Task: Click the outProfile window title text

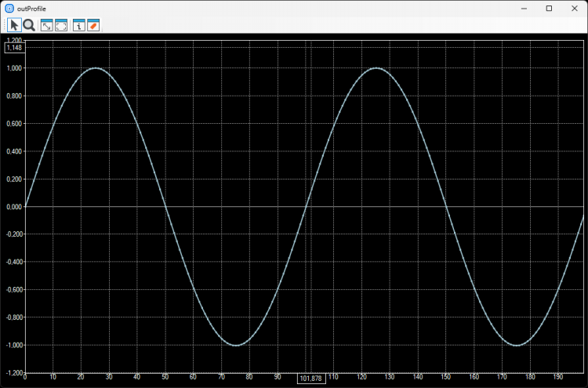Action: 31,9
